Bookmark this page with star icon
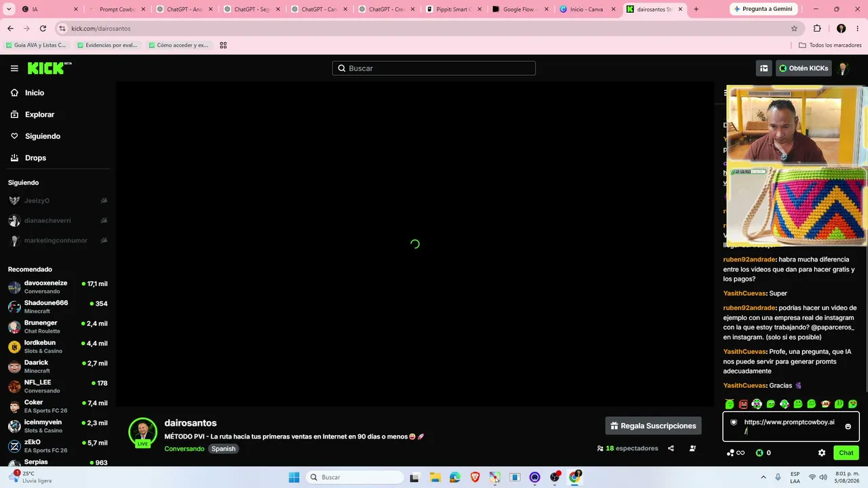Image resolution: width=868 pixels, height=488 pixels. click(794, 28)
